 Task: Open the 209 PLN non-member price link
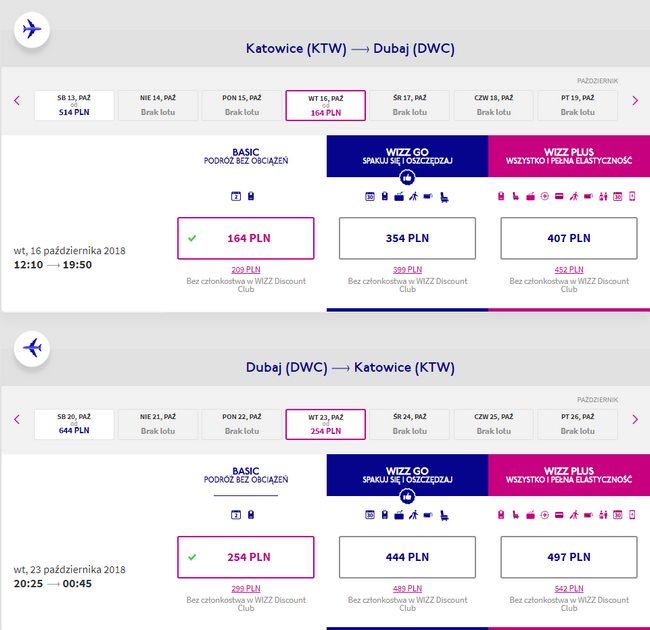(x=245, y=270)
